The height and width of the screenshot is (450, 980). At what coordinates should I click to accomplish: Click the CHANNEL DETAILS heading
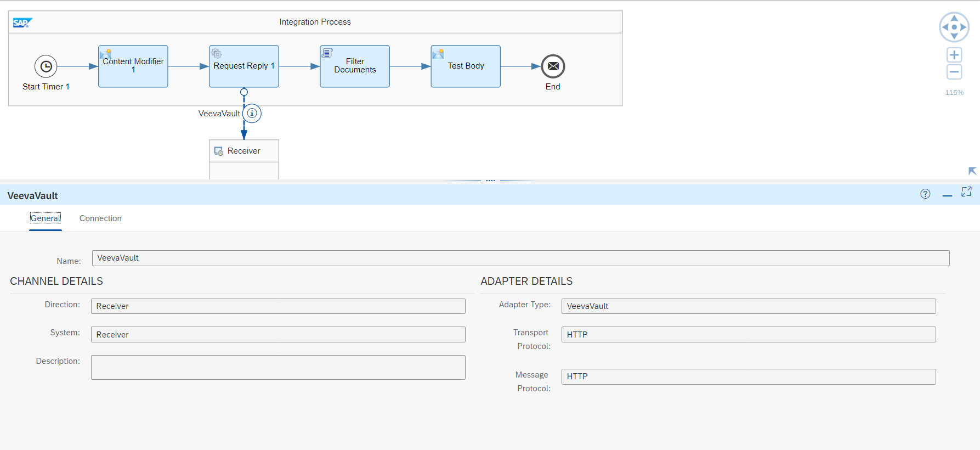56,281
